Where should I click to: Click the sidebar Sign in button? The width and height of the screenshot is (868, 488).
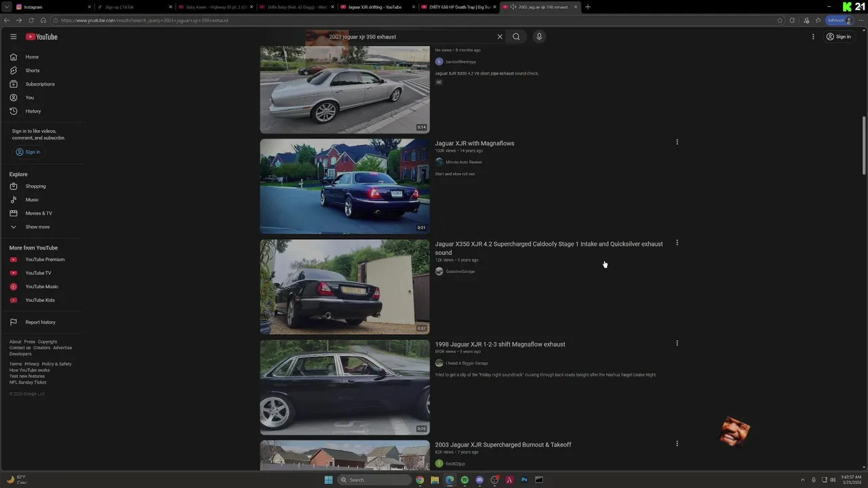(x=28, y=152)
